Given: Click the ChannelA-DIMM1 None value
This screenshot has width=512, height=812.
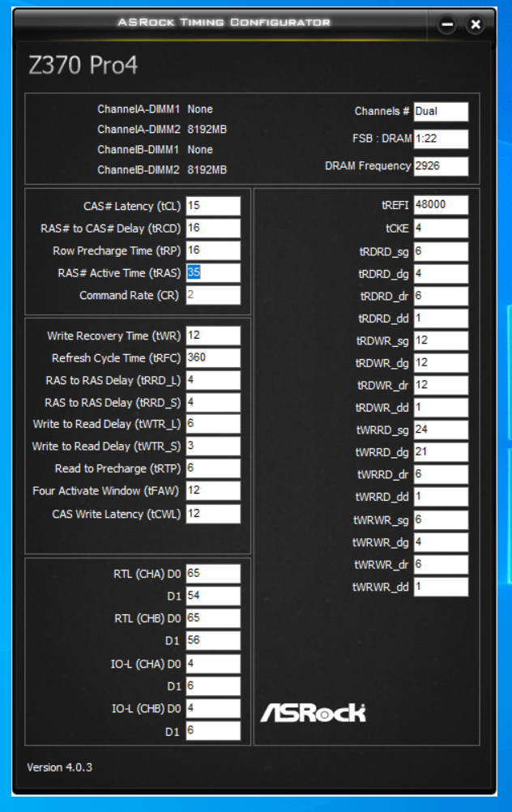Looking at the screenshot, I should [x=200, y=109].
